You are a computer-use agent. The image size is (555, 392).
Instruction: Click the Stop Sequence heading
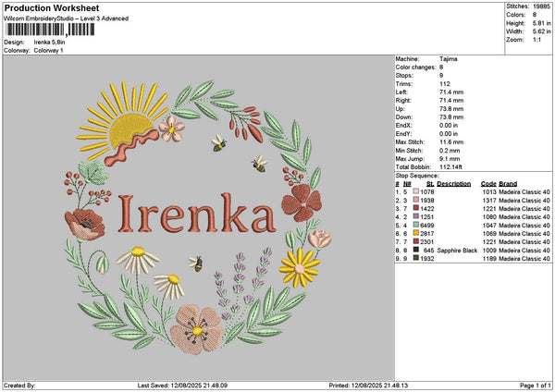point(416,174)
